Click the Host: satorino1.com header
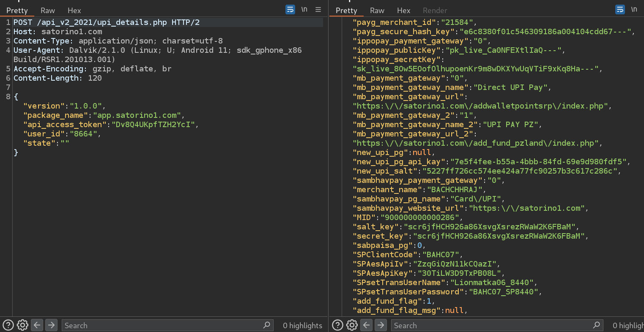 pos(58,32)
